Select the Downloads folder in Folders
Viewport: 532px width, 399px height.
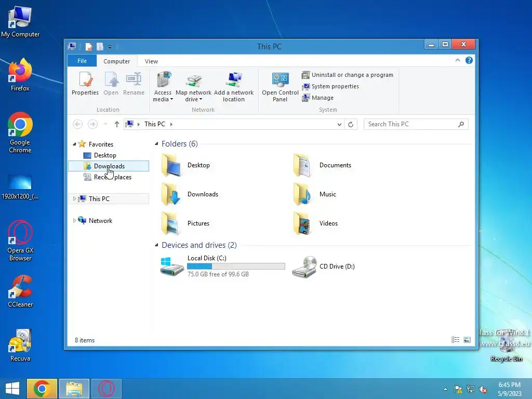click(x=189, y=194)
